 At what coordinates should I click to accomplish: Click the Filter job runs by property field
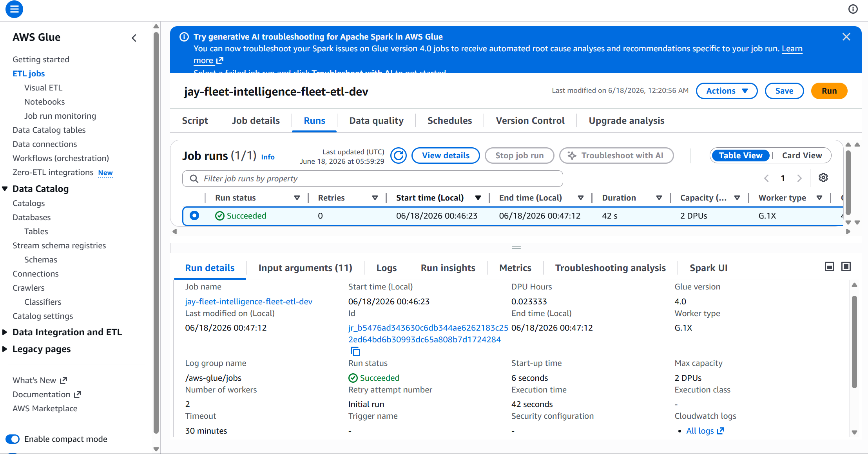(372, 179)
